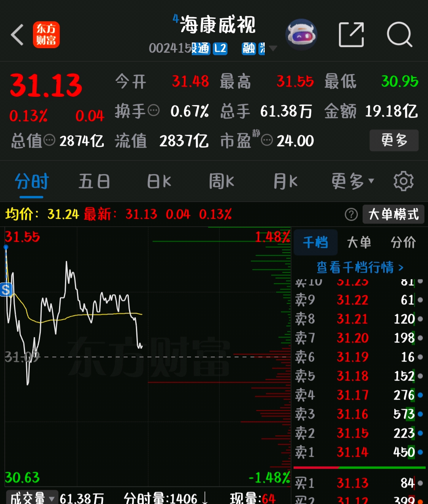Select 卖8 row at 31.21

pyautogui.click(x=359, y=319)
